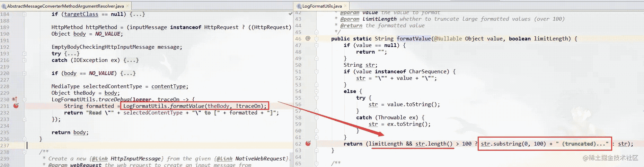644x167 pixels.
Task: Click '@return' tag on line 44
Action: click(351, 26)
